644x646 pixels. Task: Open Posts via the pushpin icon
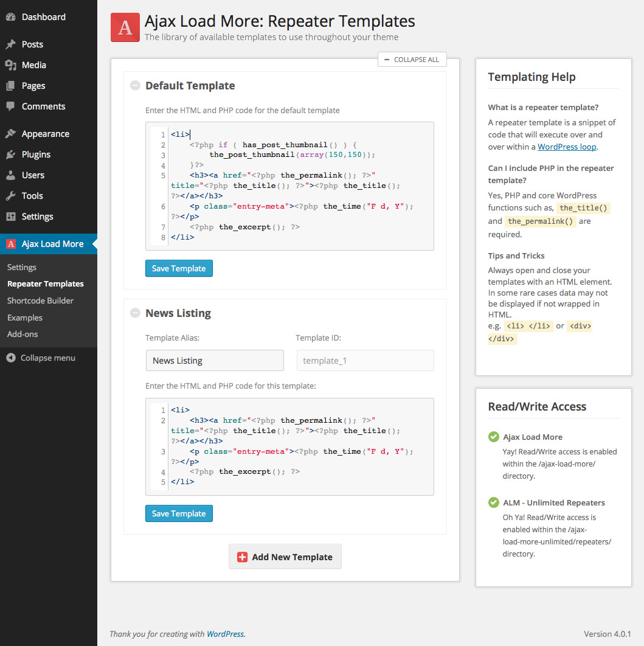(x=10, y=44)
